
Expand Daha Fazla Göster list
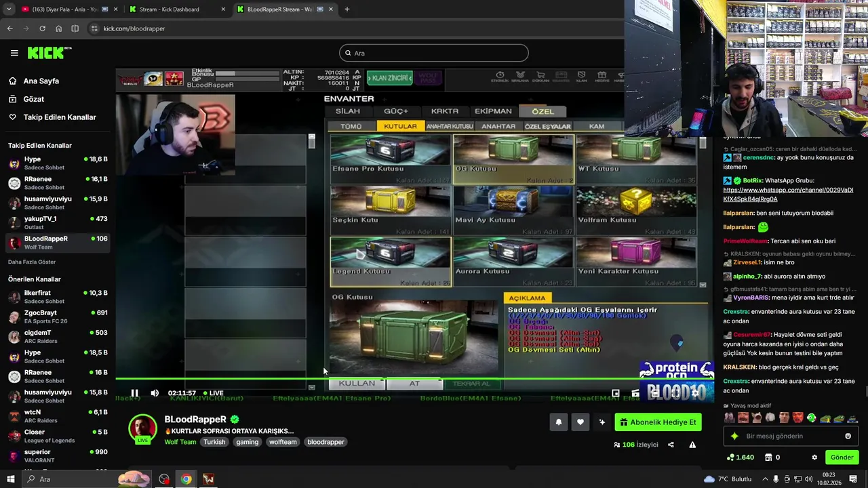pyautogui.click(x=32, y=262)
